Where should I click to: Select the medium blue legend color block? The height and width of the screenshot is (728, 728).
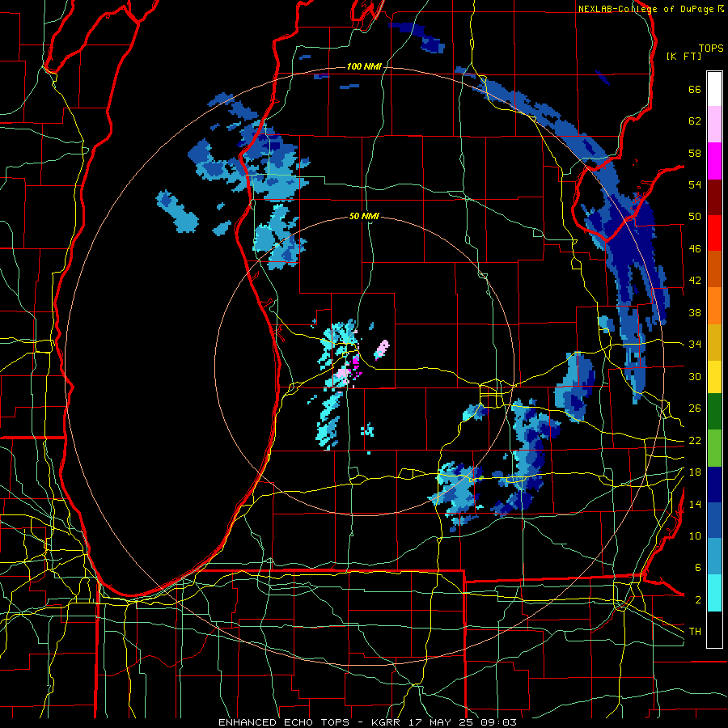[714, 521]
